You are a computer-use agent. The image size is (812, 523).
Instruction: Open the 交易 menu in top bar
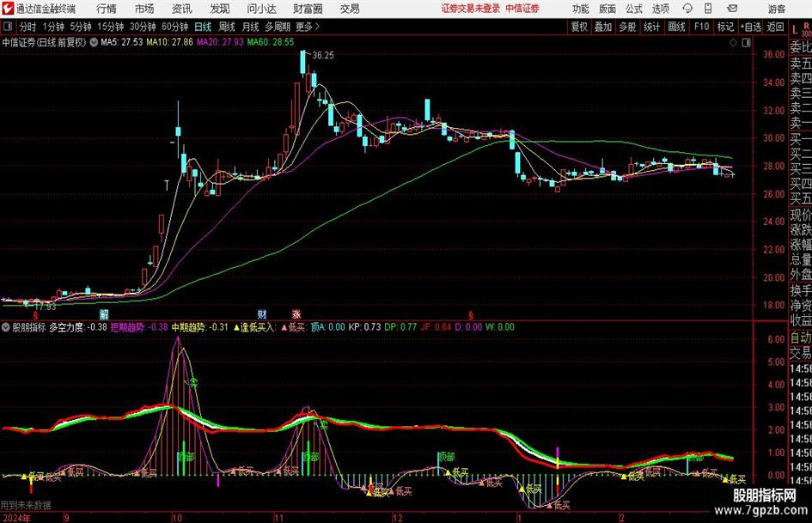(350, 9)
